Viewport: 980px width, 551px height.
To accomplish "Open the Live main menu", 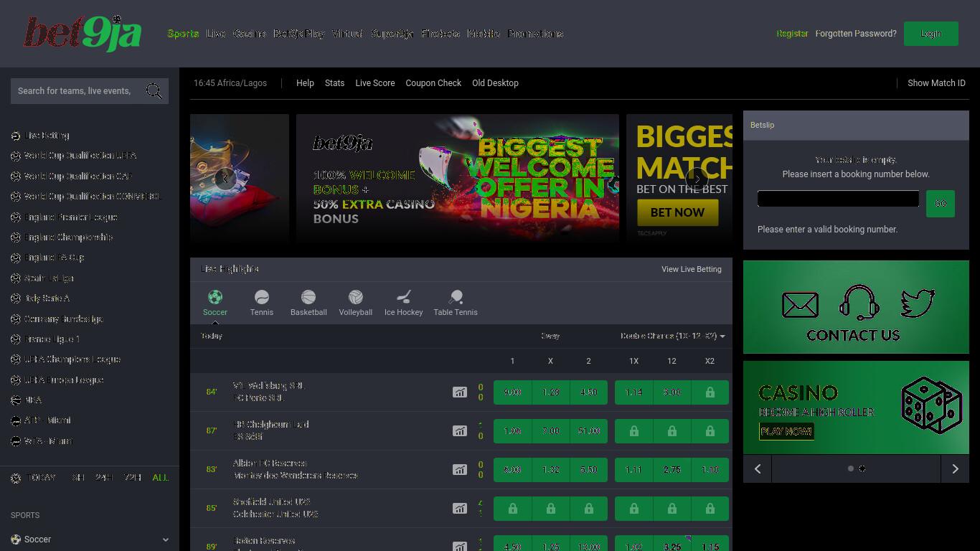I will pos(216,34).
